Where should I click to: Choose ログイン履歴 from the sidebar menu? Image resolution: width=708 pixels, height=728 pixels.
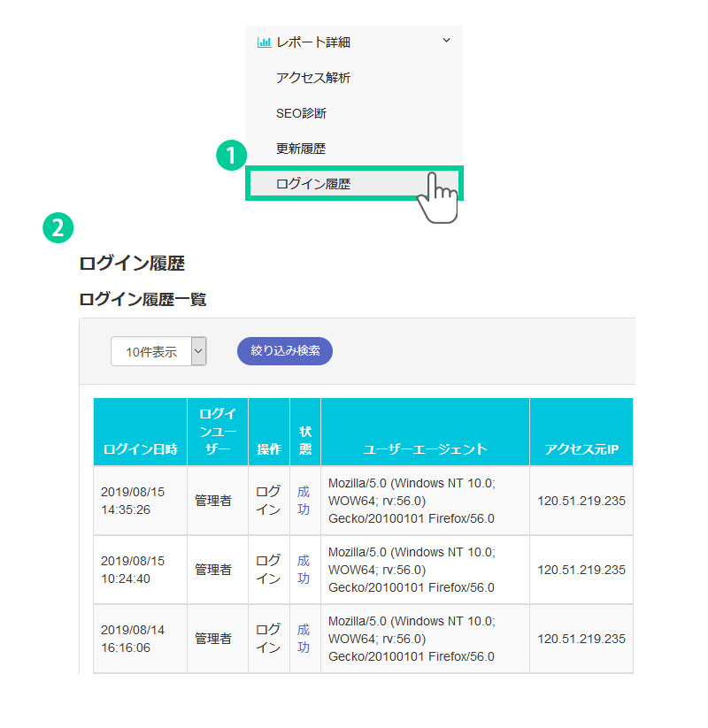click(312, 184)
